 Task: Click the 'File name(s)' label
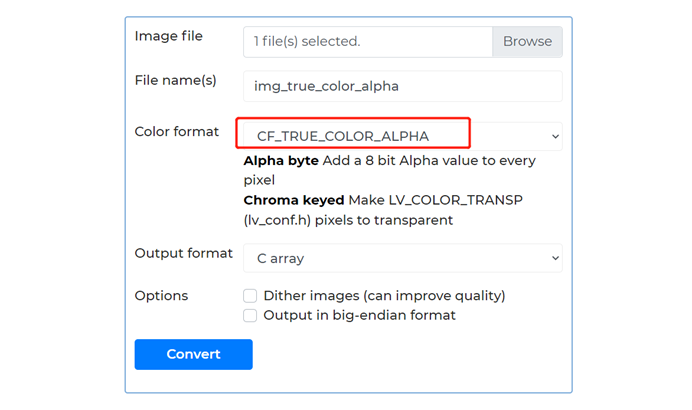point(175,80)
